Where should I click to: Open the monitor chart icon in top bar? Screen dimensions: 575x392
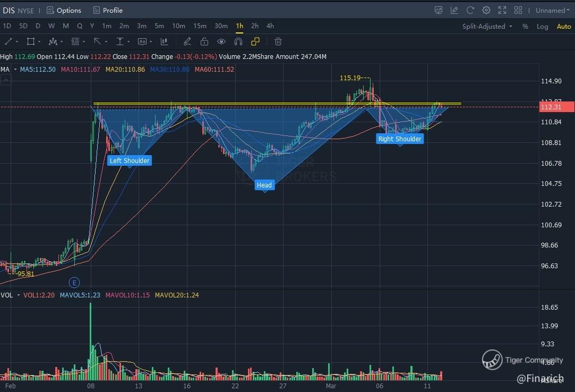tap(438, 10)
